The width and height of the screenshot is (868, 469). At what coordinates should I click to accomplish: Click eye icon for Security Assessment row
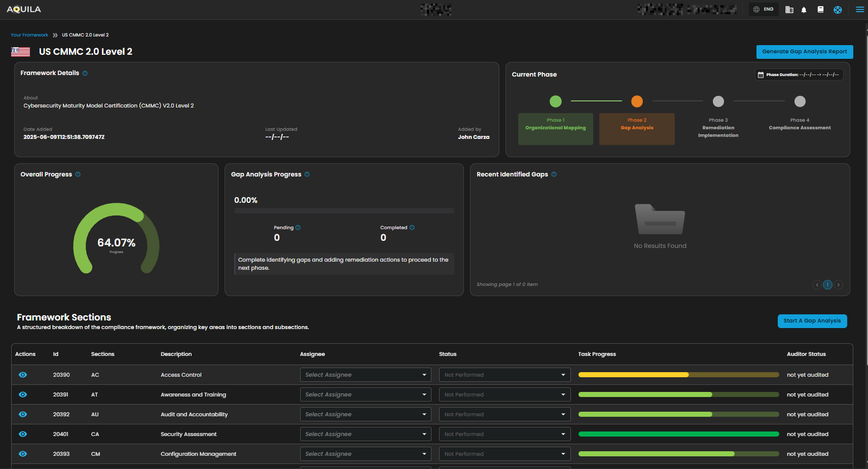click(x=23, y=434)
